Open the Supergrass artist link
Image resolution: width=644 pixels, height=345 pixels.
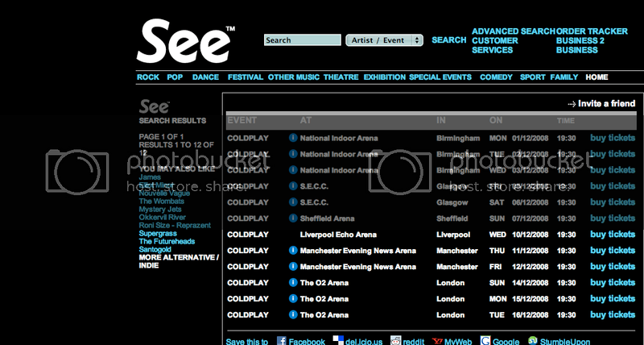[158, 233]
